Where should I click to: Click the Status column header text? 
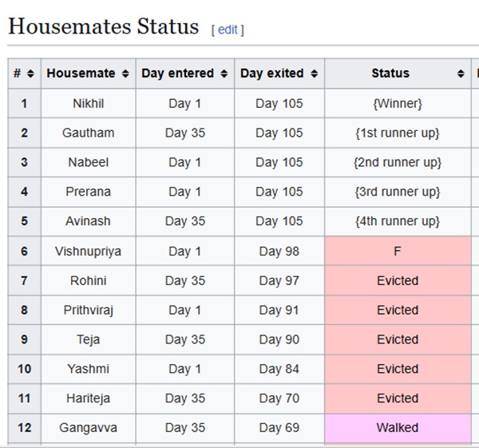[x=390, y=73]
